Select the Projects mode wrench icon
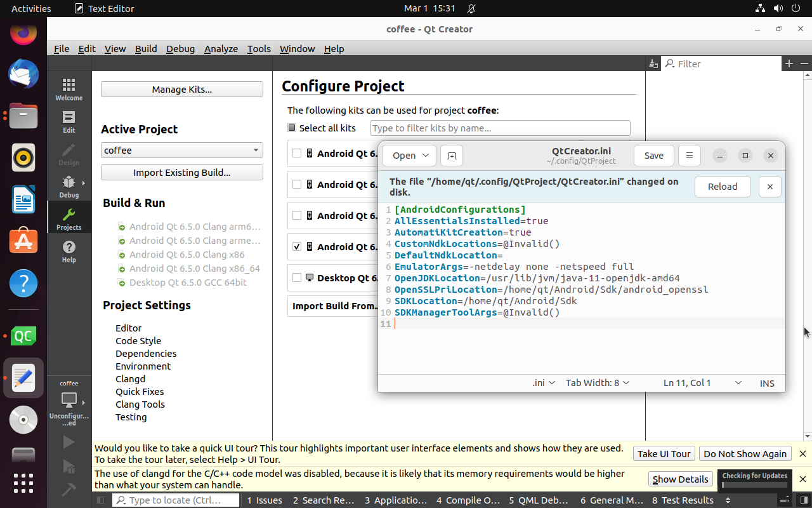 69,219
